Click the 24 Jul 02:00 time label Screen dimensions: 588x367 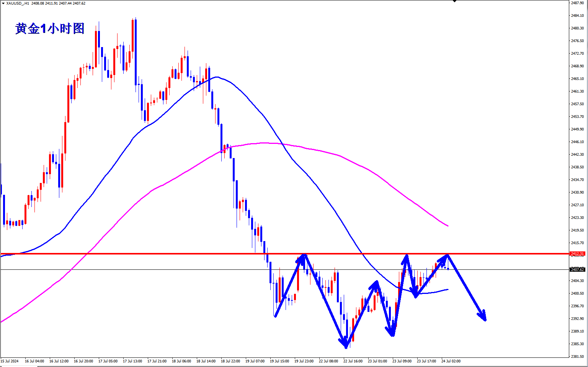pyautogui.click(x=451, y=361)
